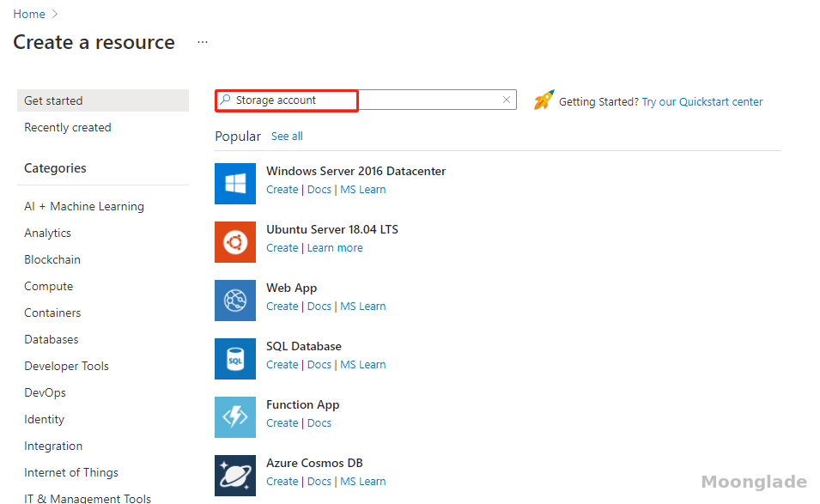The image size is (820, 504).
Task: Create a Windows Server 2016 Datacenter
Action: (282, 189)
